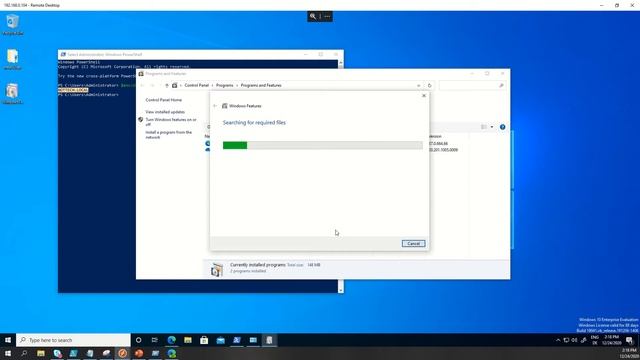Open Programs and Features help
This screenshot has height=360, width=640.
click(502, 127)
